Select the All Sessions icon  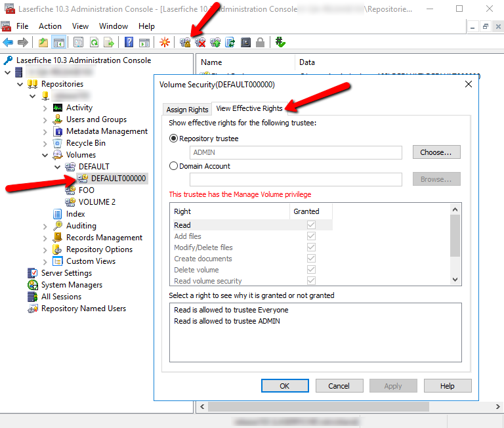[32, 297]
